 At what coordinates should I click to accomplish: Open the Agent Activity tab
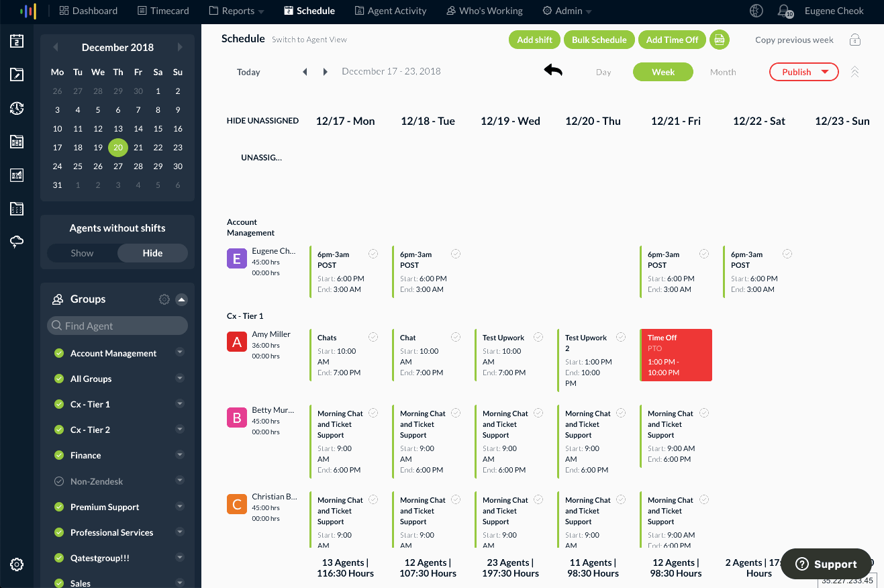391,11
